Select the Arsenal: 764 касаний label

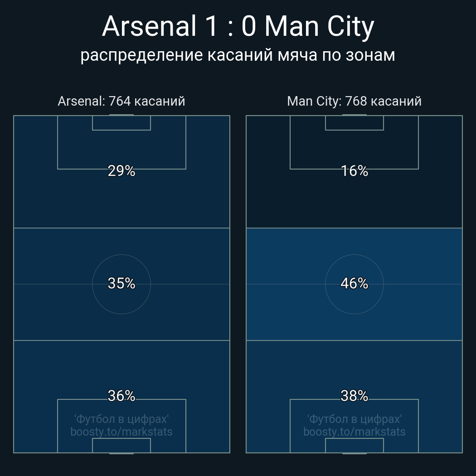pyautogui.click(x=121, y=101)
